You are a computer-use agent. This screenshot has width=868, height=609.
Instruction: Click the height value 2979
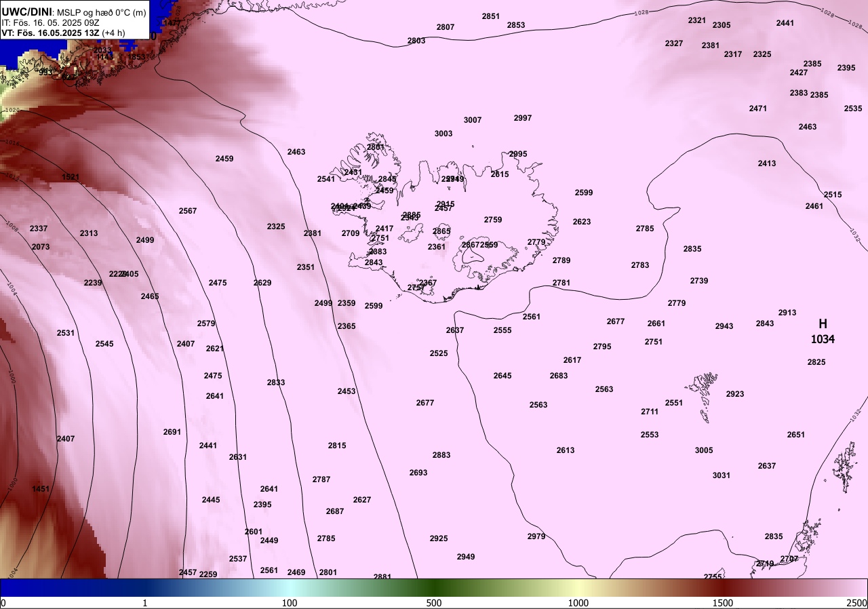536,536
